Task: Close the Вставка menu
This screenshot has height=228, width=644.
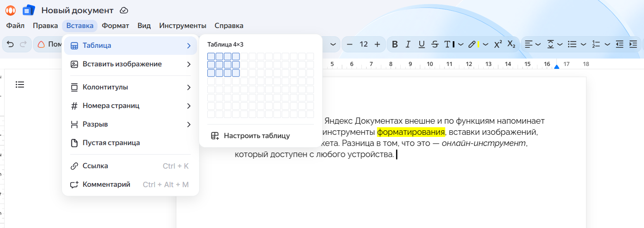Action: click(x=80, y=26)
